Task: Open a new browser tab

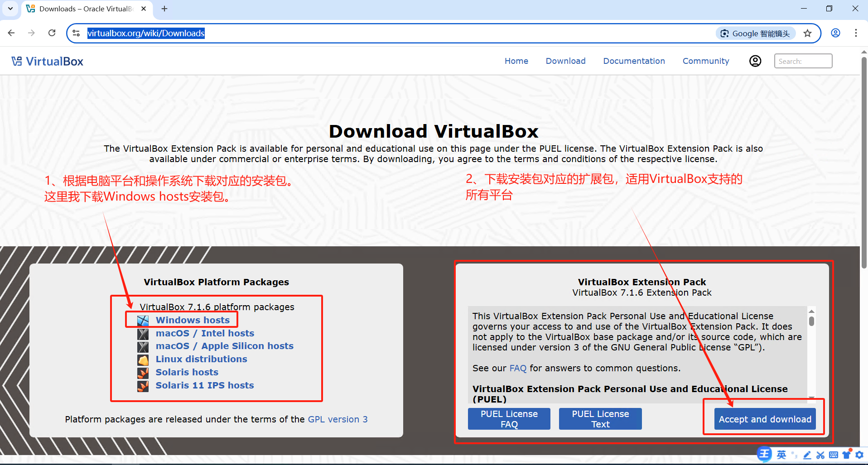Action: 164,9
